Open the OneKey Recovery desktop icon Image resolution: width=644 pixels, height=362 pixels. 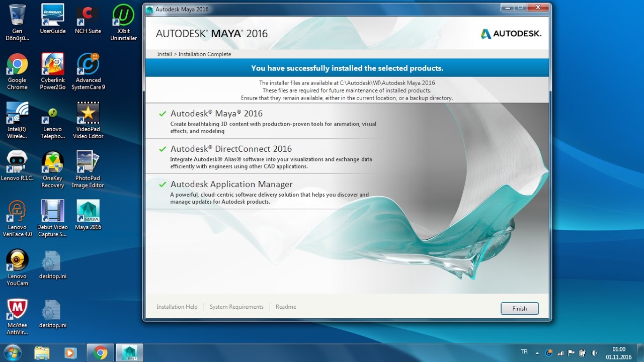(x=53, y=170)
